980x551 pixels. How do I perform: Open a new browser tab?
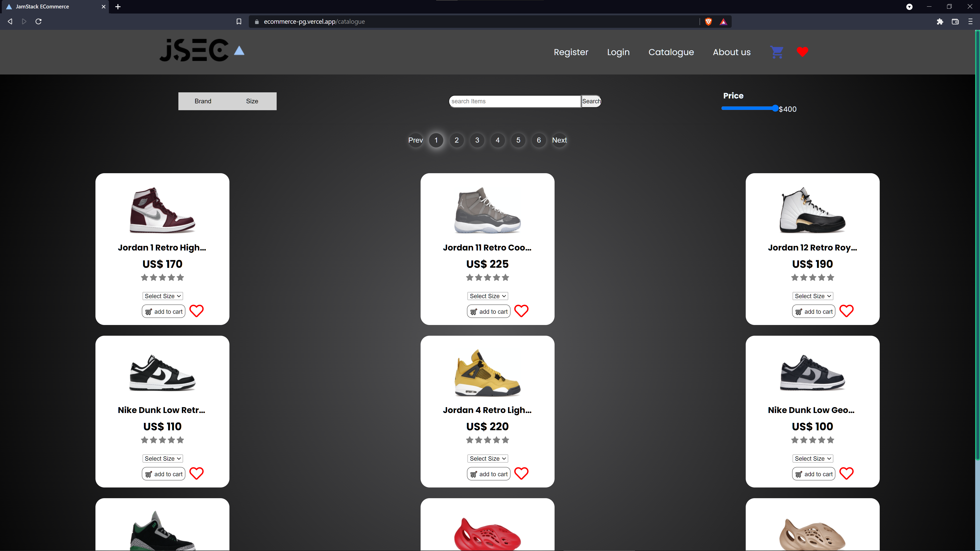[118, 6]
